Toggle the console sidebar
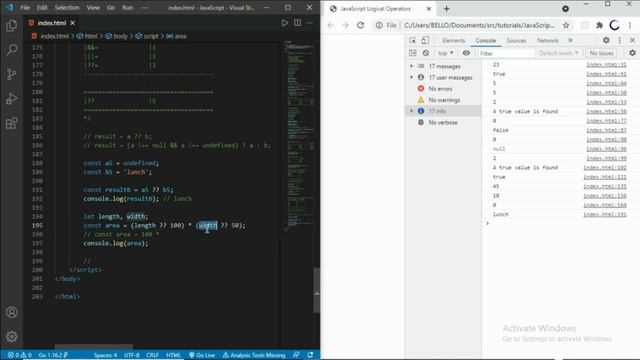 coord(413,53)
